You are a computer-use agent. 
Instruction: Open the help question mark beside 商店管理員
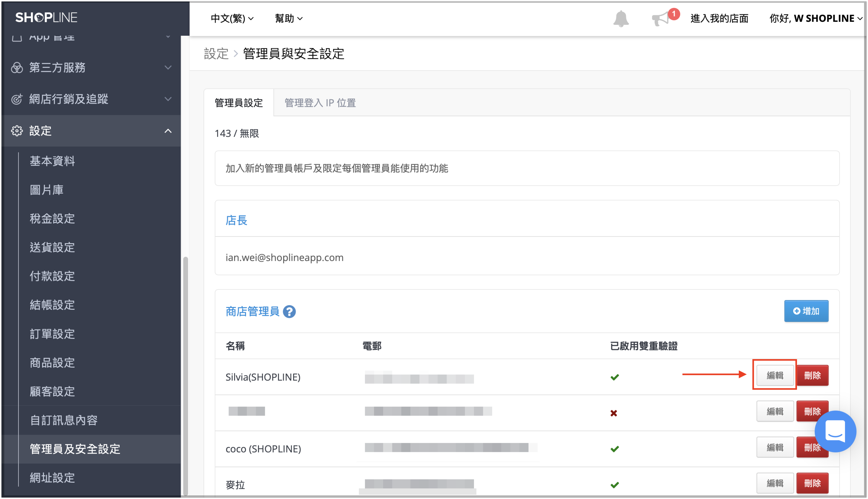[x=289, y=312]
